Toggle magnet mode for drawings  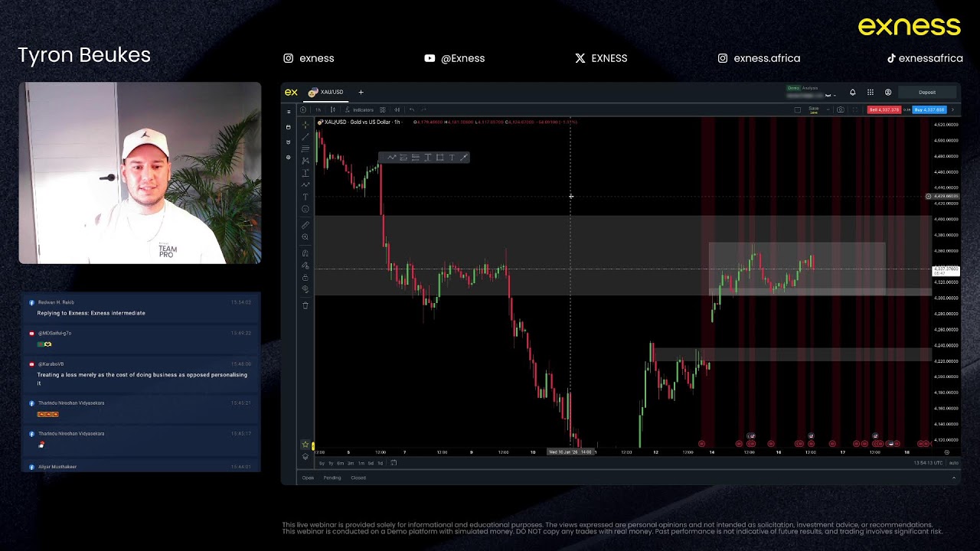click(x=305, y=253)
